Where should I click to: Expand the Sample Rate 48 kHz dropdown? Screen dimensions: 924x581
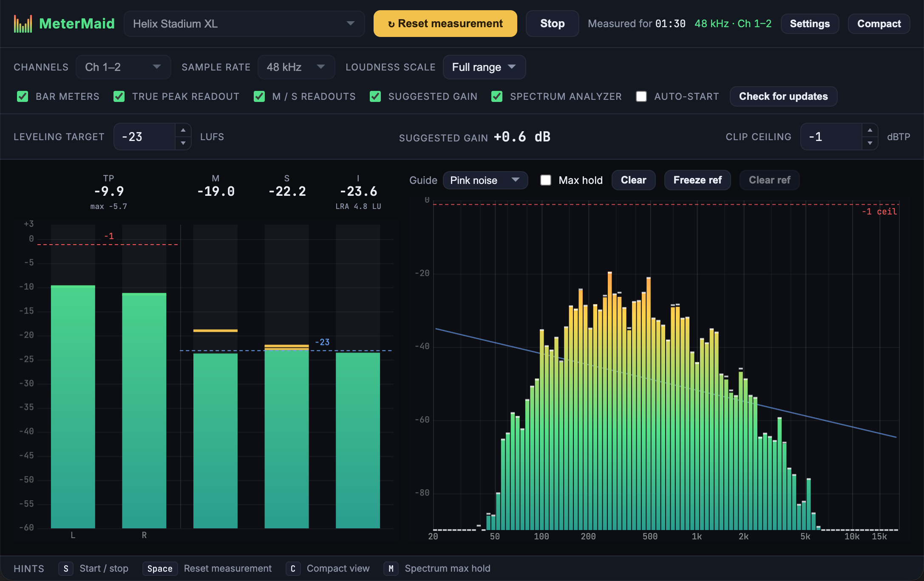296,67
